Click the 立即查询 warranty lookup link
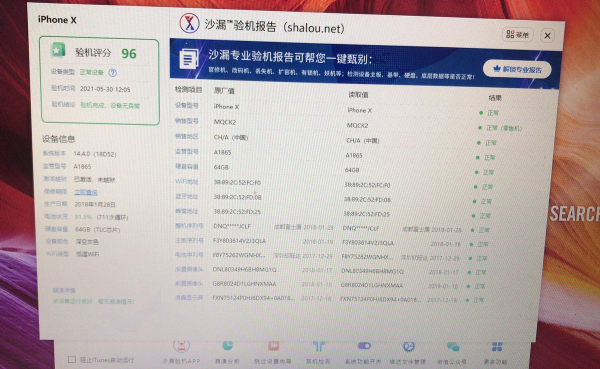The width and height of the screenshot is (600, 369). [86, 192]
